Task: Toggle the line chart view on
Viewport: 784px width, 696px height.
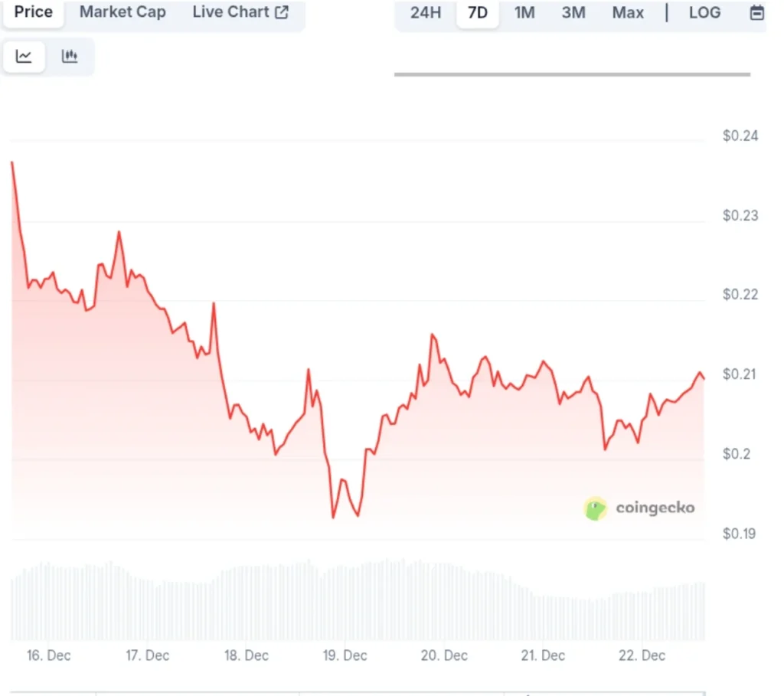Action: [x=24, y=56]
